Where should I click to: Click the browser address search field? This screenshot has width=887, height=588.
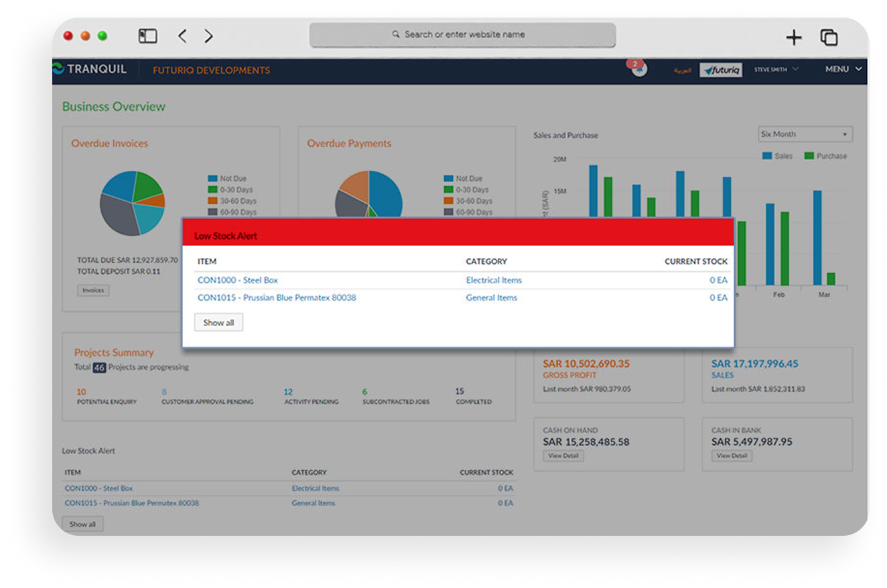462,35
